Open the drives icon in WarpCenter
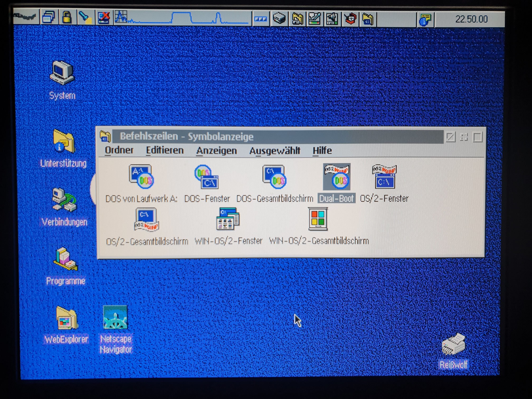 point(279,19)
